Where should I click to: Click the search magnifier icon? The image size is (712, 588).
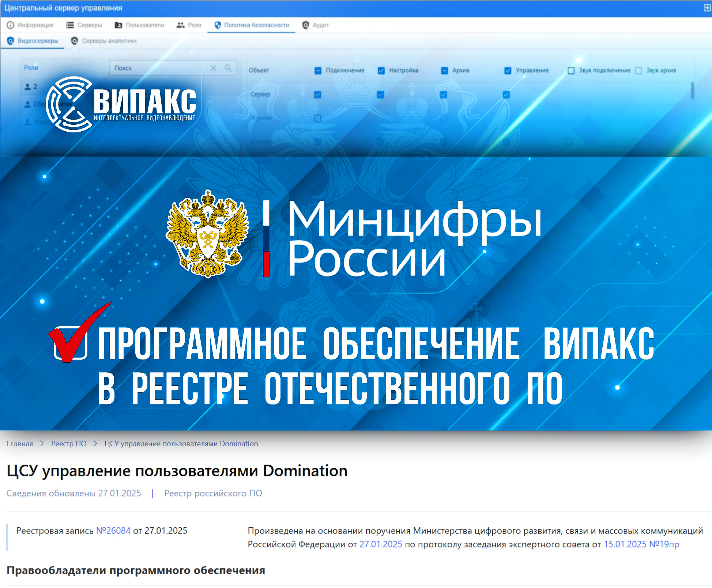point(228,68)
